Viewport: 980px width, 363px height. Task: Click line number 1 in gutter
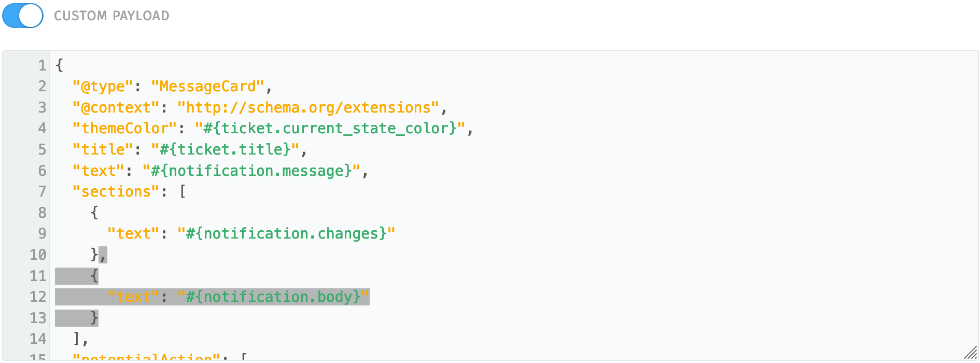(42, 65)
